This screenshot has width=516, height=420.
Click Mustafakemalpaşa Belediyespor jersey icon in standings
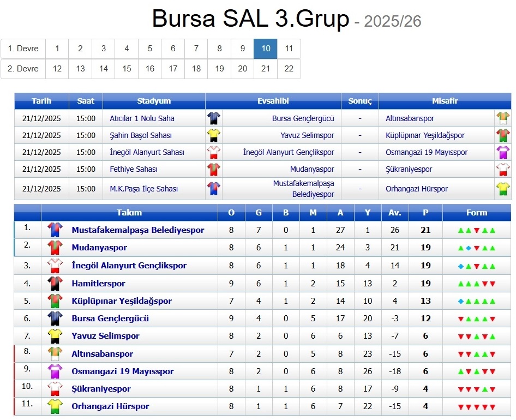tap(55, 230)
